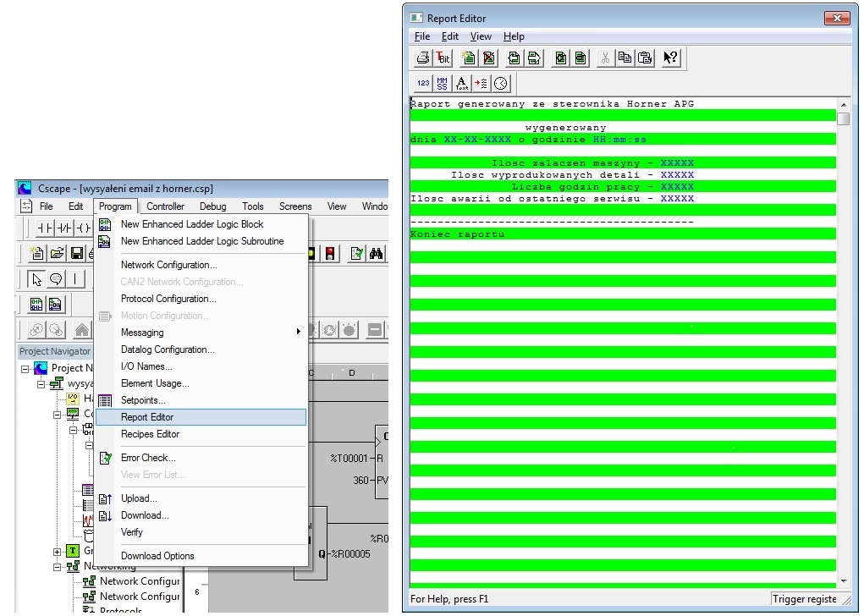Click the normally closed contact icon in Cscape
This screenshot has width=864, height=616.
pos(64,228)
